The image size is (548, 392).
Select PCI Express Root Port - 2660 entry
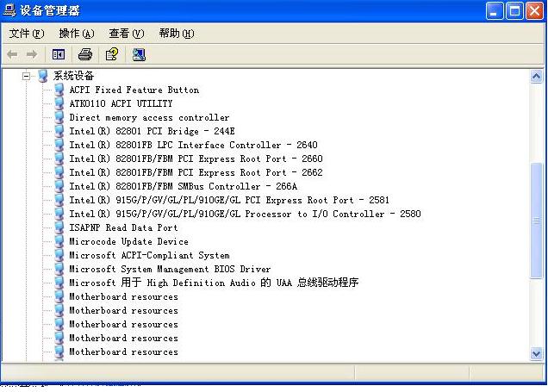(x=196, y=159)
